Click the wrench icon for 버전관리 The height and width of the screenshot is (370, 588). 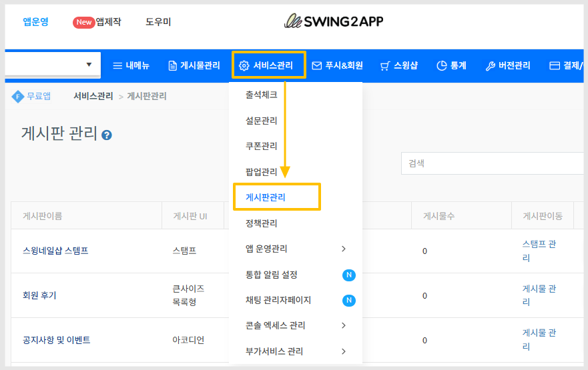tap(490, 66)
